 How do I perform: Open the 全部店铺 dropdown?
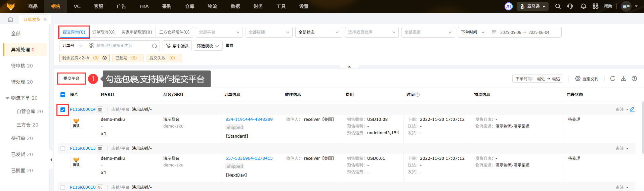(x=269, y=32)
